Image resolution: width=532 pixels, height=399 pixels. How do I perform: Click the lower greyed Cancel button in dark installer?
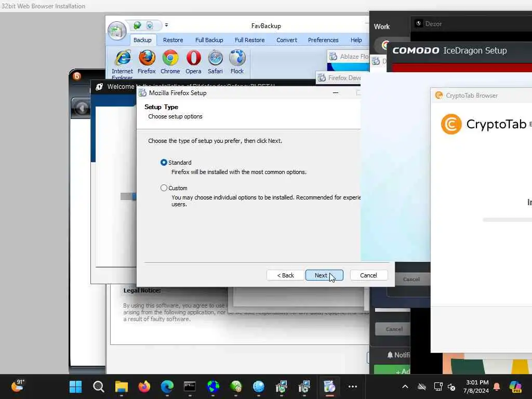[x=394, y=329]
